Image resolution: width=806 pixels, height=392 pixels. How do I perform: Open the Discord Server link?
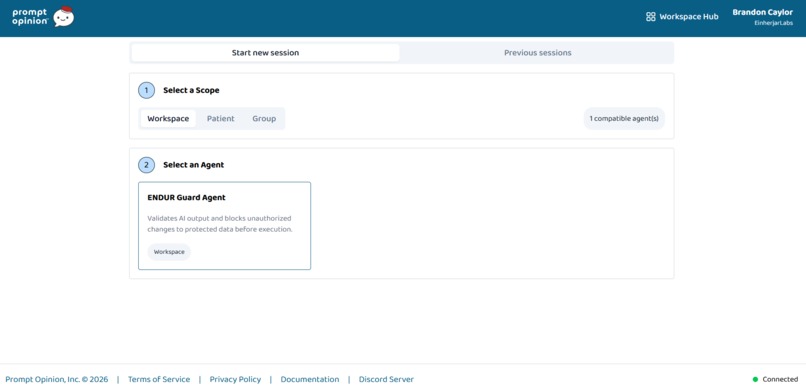[386, 380]
